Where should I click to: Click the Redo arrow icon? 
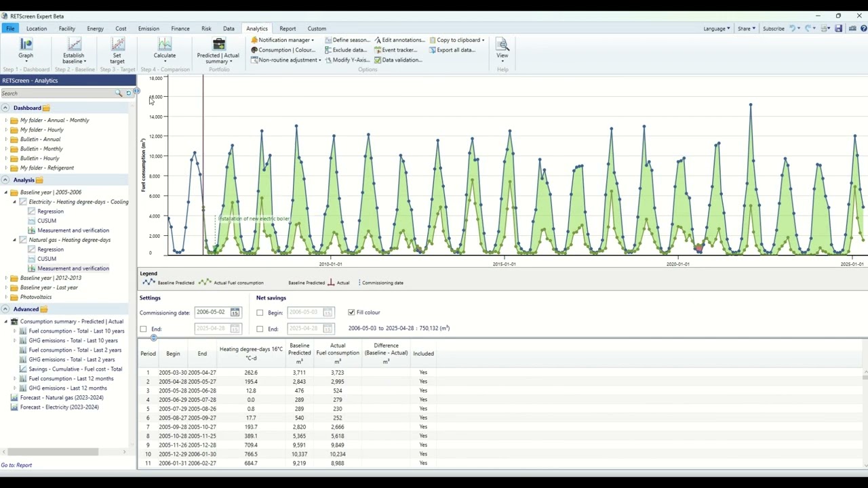coord(808,28)
